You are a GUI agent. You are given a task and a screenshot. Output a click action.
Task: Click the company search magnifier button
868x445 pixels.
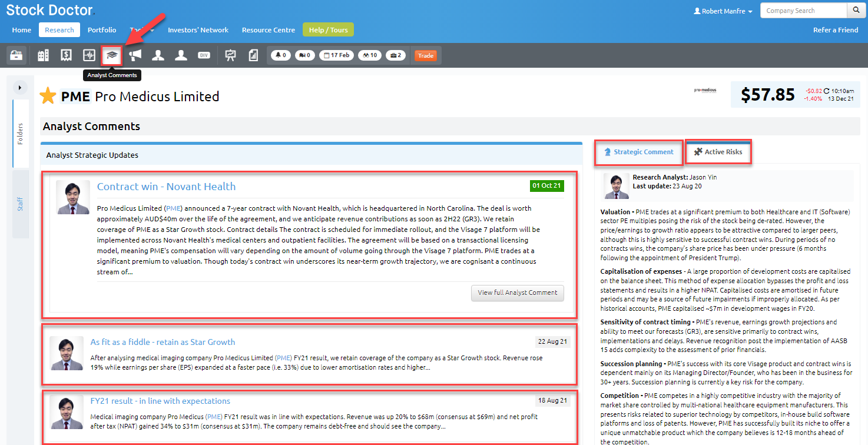click(856, 11)
